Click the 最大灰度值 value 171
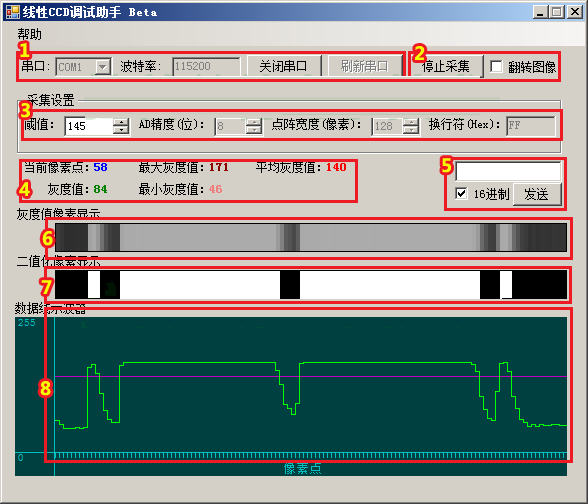The height and width of the screenshot is (504, 588). pos(219,167)
